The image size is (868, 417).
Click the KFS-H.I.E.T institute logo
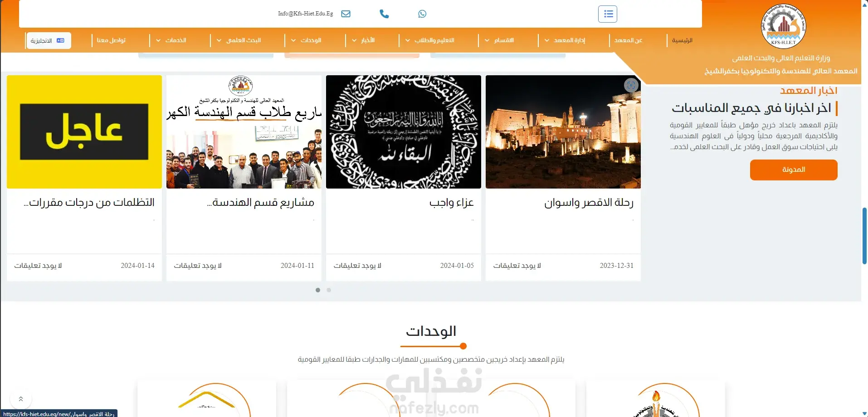pyautogui.click(x=783, y=26)
